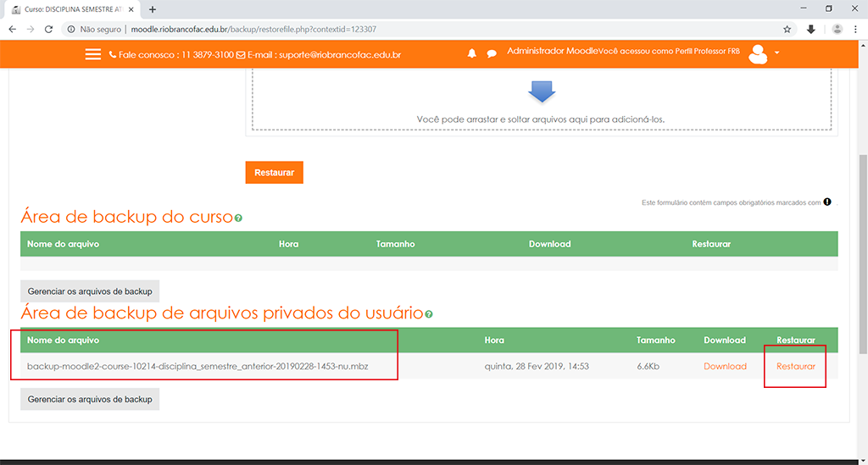Click the address bar URL
The image size is (868, 465).
coord(253,30)
